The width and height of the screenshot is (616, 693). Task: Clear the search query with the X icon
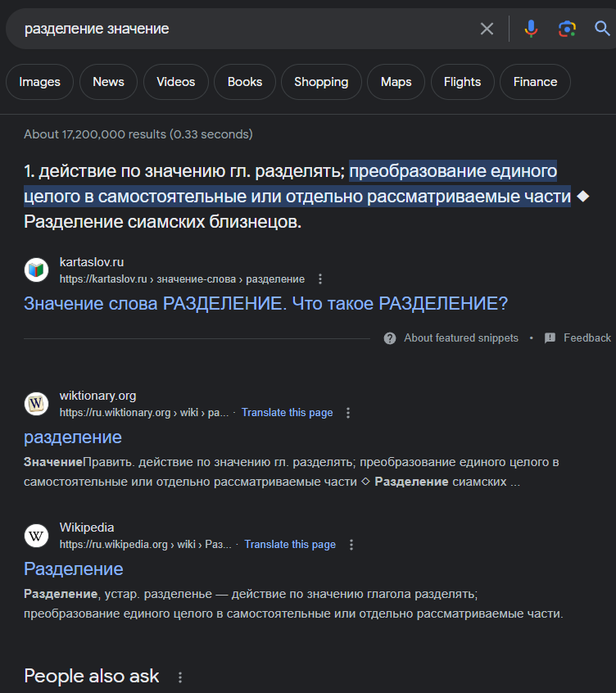pyautogui.click(x=487, y=29)
